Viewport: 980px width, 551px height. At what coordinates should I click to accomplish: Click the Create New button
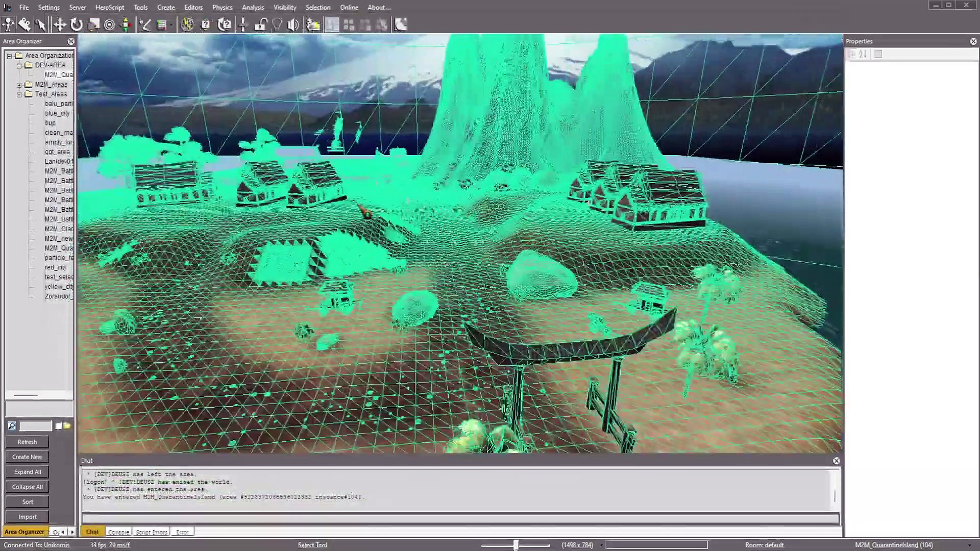[27, 457]
